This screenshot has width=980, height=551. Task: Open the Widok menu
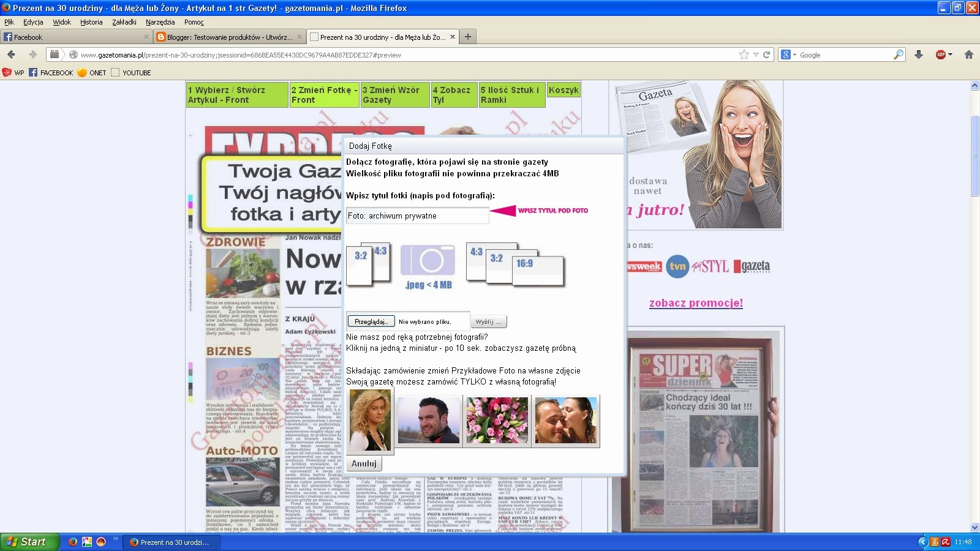coord(62,22)
